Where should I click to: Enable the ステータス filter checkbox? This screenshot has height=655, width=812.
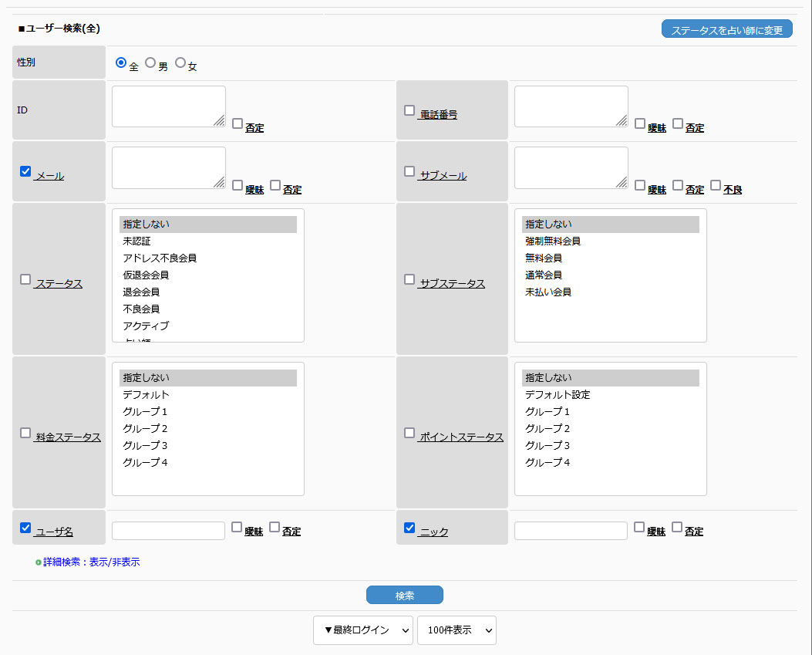[x=25, y=279]
